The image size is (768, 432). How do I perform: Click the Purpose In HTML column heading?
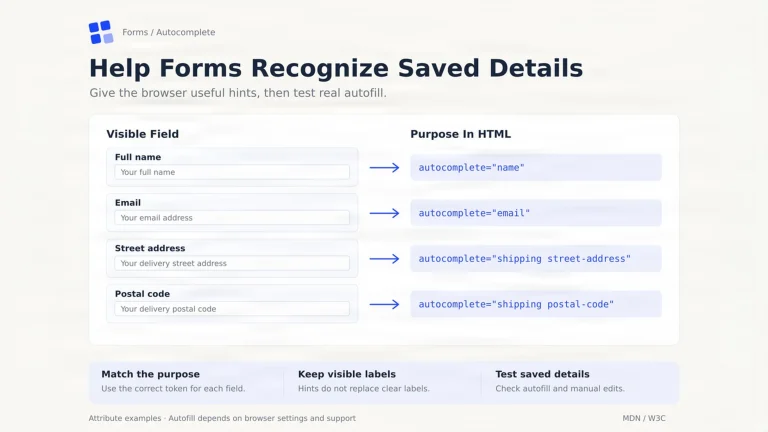pyautogui.click(x=460, y=134)
